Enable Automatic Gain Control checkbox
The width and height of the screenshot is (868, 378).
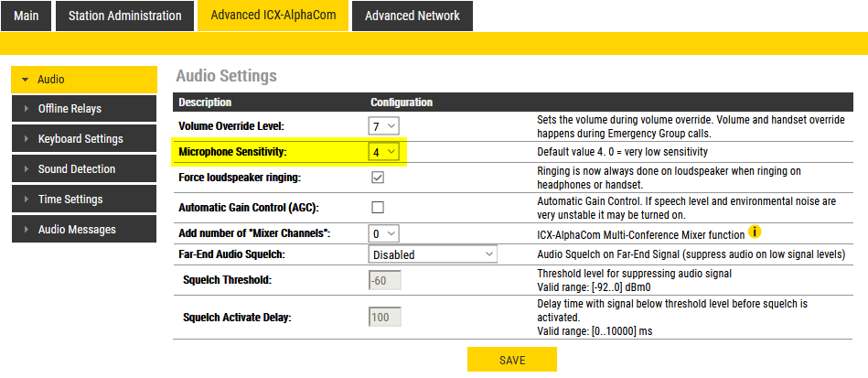(378, 208)
